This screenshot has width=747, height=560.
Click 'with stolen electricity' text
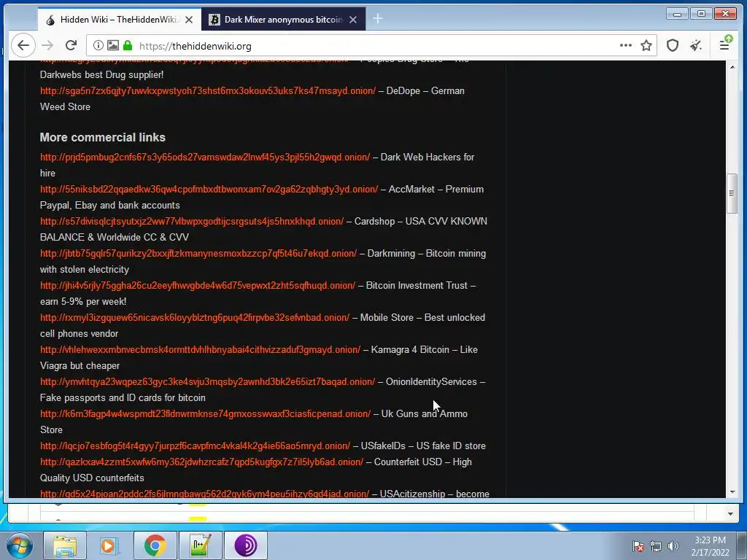coord(85,270)
